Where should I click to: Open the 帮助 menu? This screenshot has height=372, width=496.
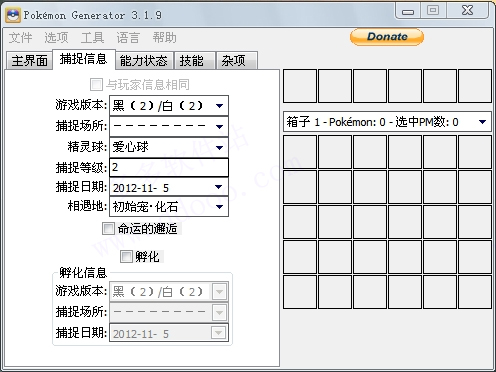coord(164,38)
